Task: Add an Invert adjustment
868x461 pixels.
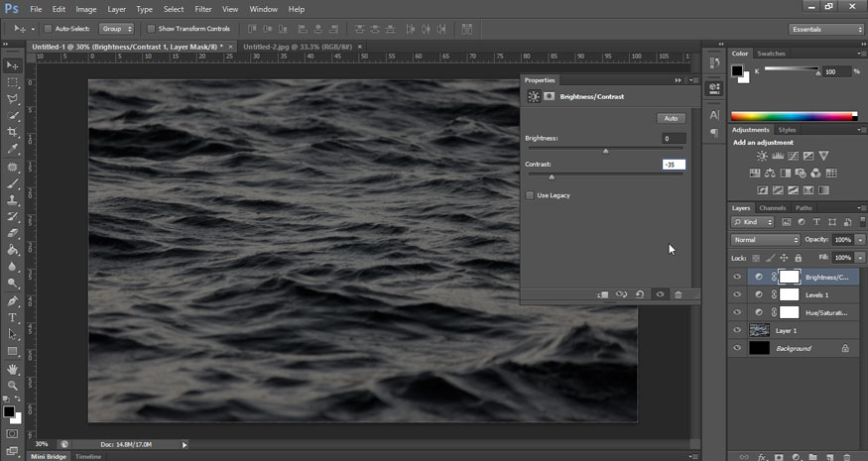Action: [762, 190]
